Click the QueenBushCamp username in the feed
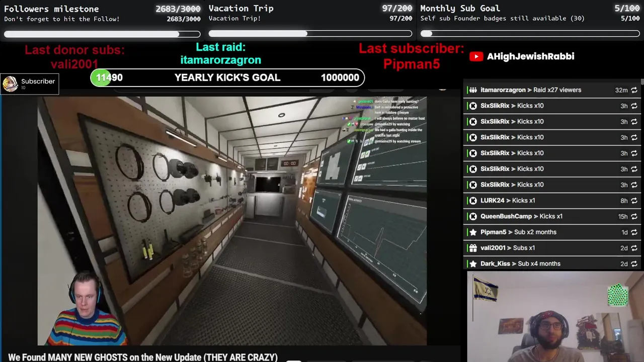The image size is (644, 362). pyautogui.click(x=506, y=216)
